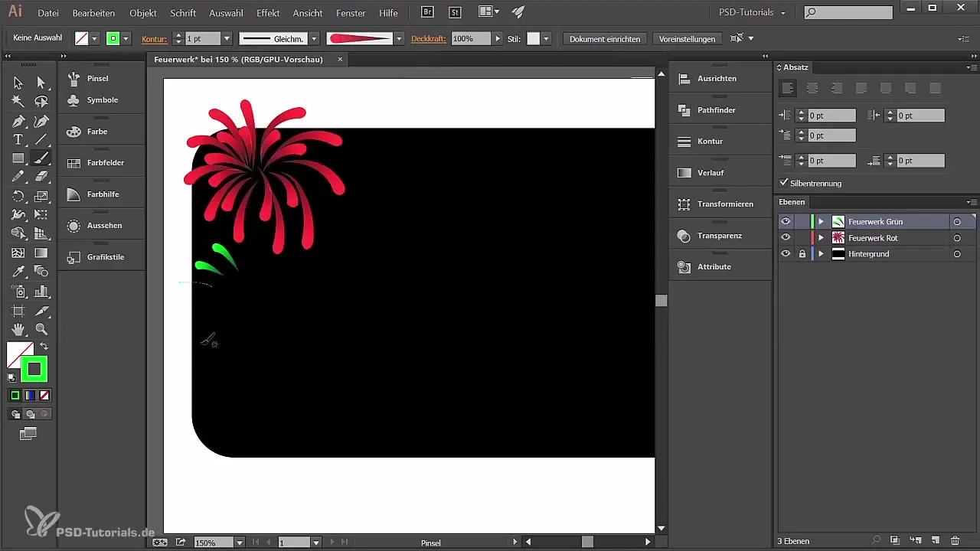Select the Type tool
Image resolution: width=980 pixels, height=551 pixels.
coord(18,139)
